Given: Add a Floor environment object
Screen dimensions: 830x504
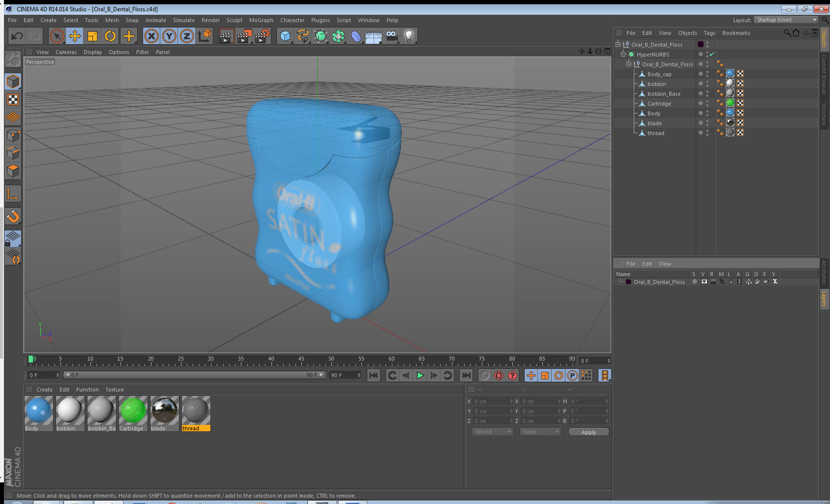Looking at the screenshot, I should point(374,36).
